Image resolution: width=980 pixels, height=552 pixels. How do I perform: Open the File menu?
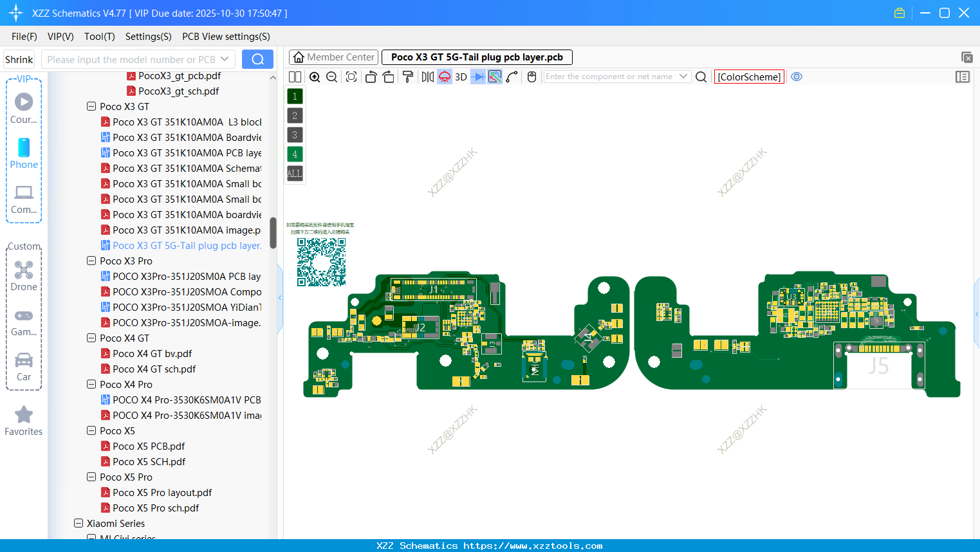pyautogui.click(x=24, y=37)
